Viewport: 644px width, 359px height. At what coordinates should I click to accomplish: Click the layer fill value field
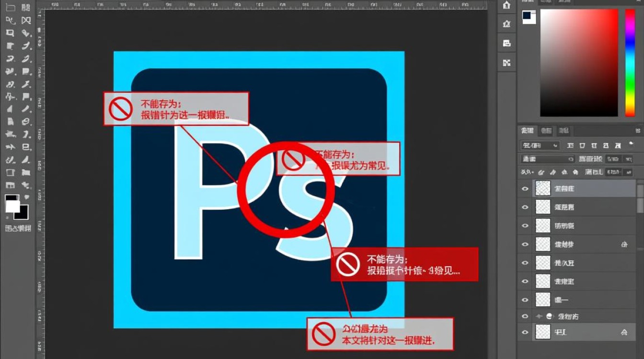(612, 172)
